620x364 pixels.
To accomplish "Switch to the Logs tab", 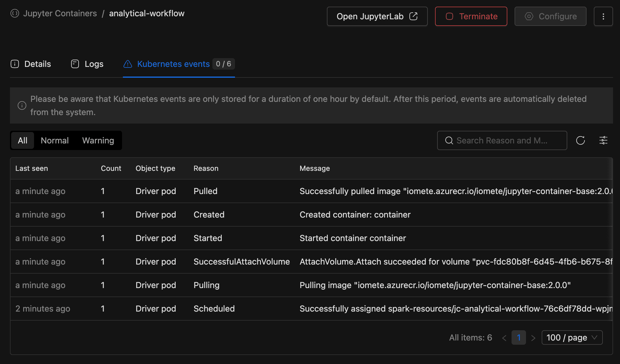I will [87, 64].
